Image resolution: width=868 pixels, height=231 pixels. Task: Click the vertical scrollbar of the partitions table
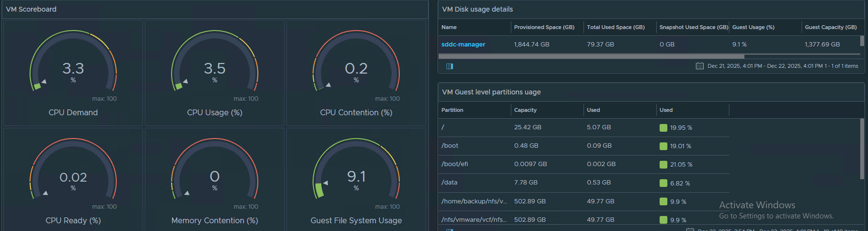tap(862, 145)
